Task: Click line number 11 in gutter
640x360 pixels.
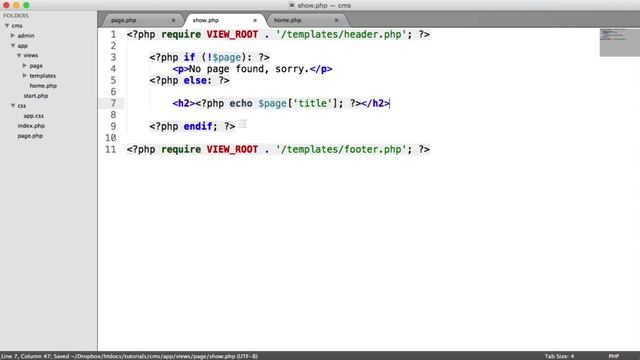Action: (x=111, y=149)
